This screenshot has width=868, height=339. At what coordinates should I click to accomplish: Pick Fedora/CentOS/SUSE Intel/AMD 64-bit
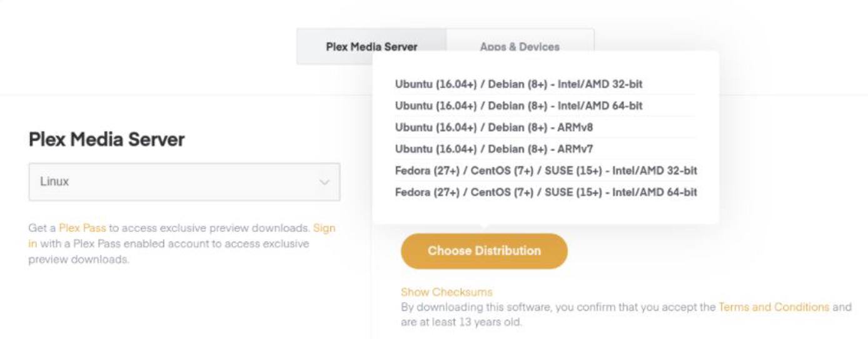tap(545, 192)
